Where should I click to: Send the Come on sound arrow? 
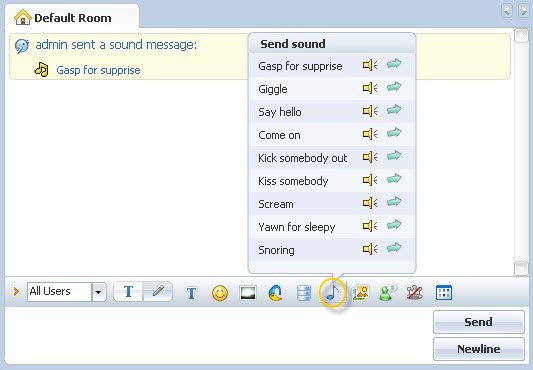click(394, 133)
